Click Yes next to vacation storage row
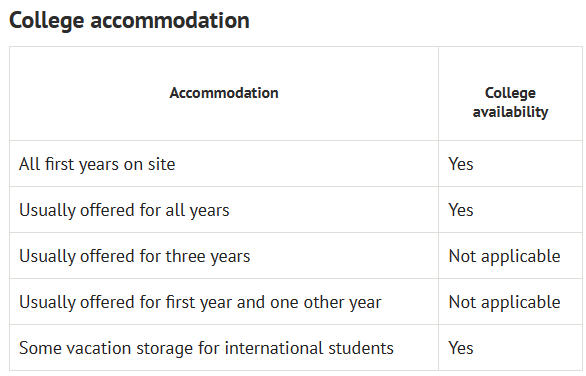The height and width of the screenshot is (376, 586). [x=461, y=348]
